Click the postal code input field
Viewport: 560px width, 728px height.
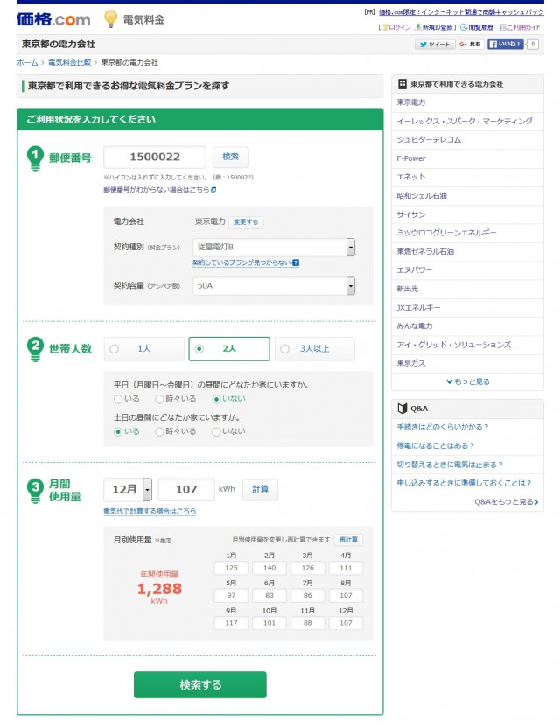[x=155, y=157]
